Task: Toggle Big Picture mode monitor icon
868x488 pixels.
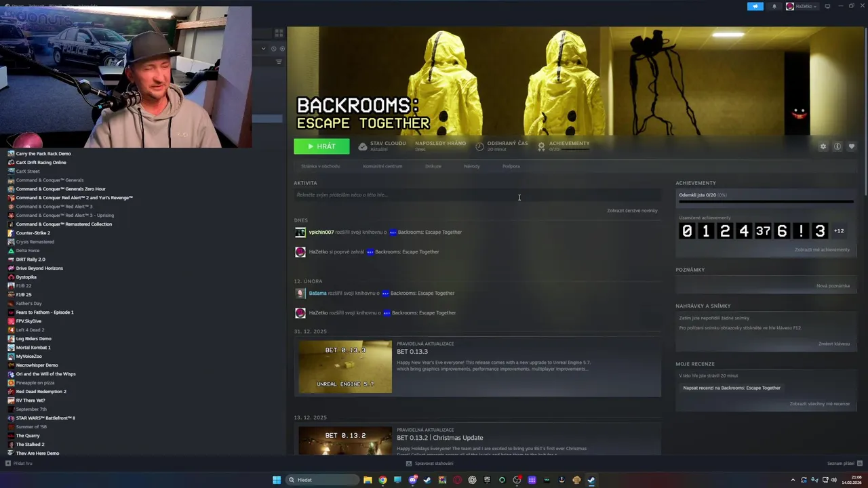Action: [827, 6]
